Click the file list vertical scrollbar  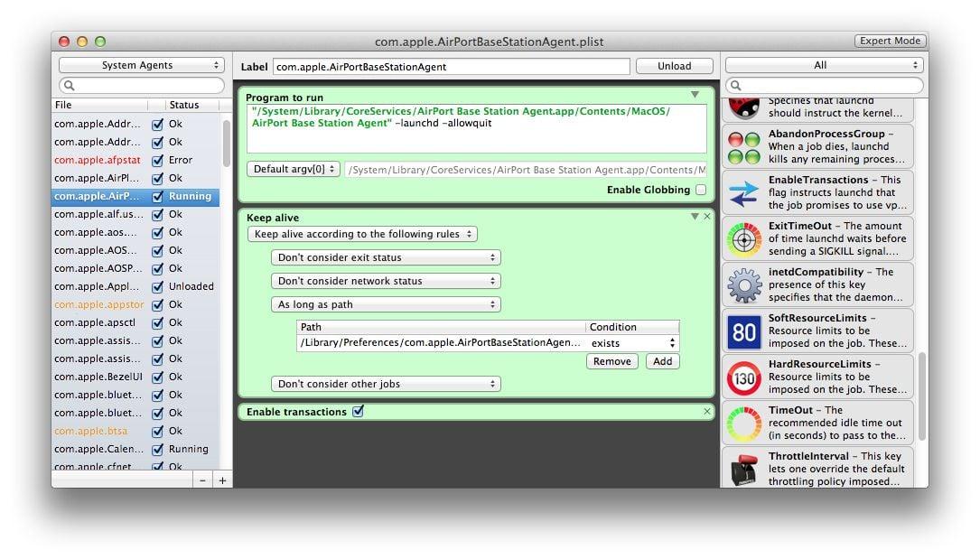pos(226,143)
